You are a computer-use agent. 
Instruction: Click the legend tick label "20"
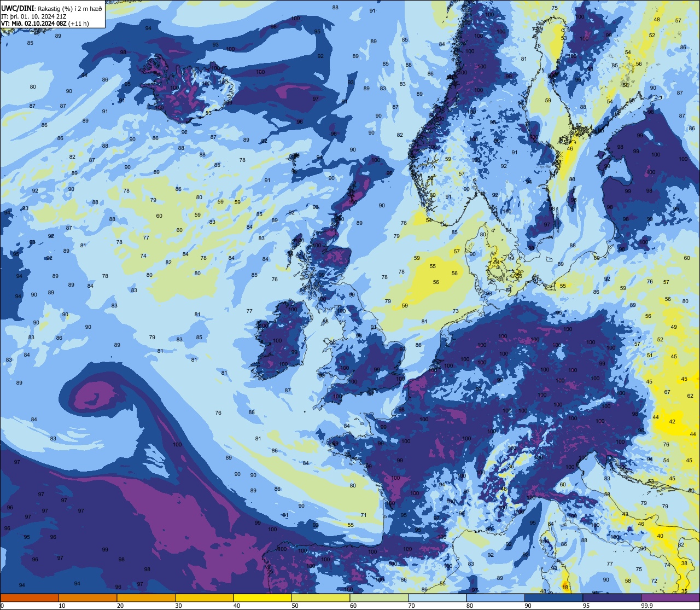(x=120, y=606)
